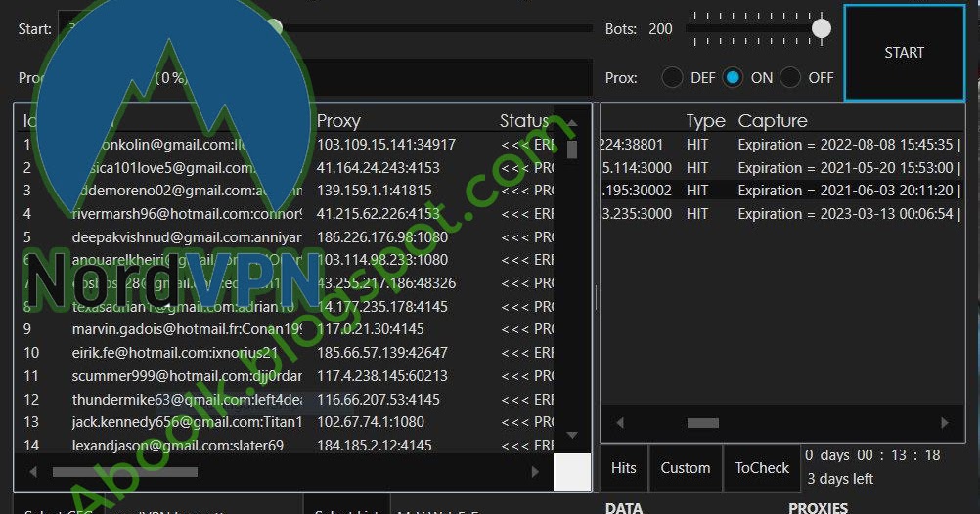Click the Proxy column header

338,120
